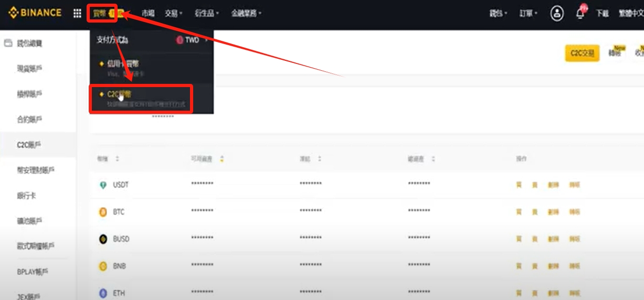This screenshot has height=300, width=644.
Task: Click the BUSD coin icon
Action: tap(103, 239)
